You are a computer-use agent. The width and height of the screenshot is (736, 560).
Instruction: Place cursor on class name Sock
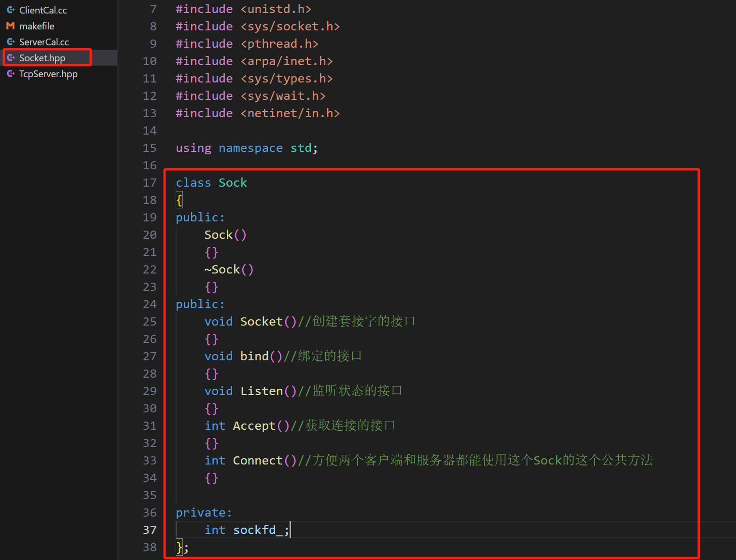pyautogui.click(x=233, y=183)
